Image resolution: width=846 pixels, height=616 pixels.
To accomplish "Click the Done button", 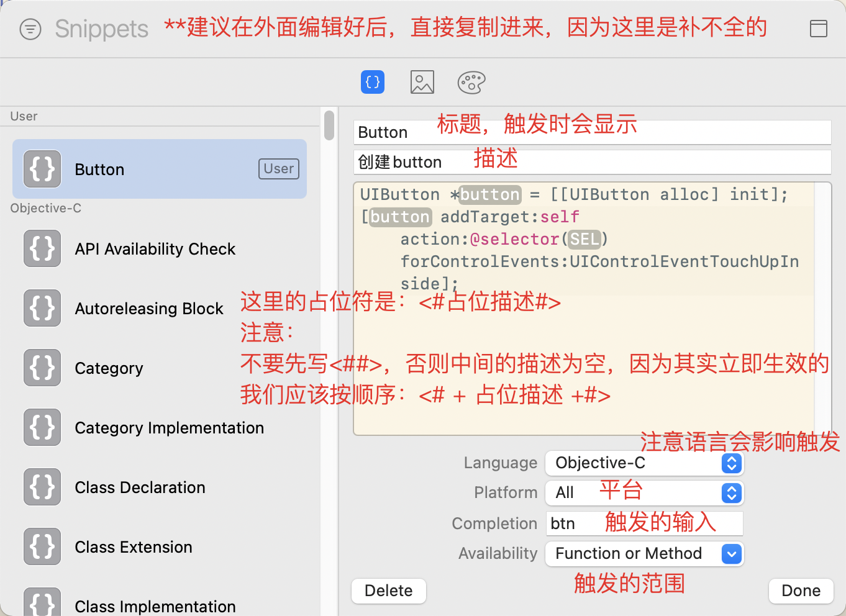I will [x=801, y=591].
